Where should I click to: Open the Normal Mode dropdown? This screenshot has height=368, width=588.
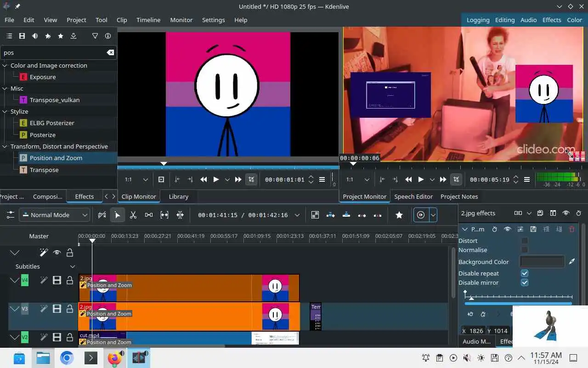(x=54, y=215)
